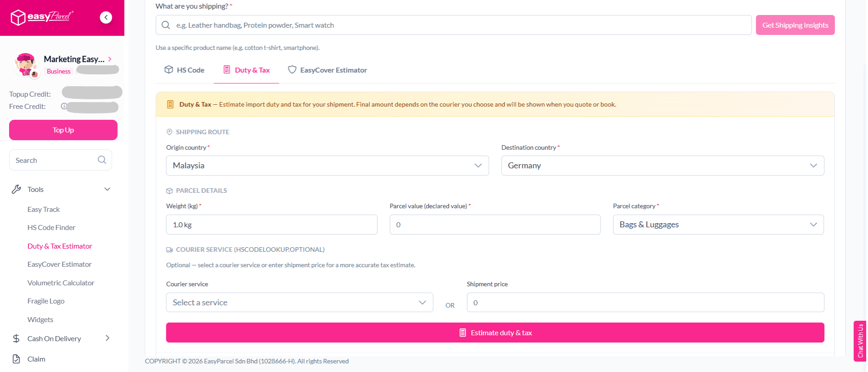Viewport: 868px width, 372px height.
Task: Switch to the EasyCover Estimator tab
Action: click(x=327, y=70)
